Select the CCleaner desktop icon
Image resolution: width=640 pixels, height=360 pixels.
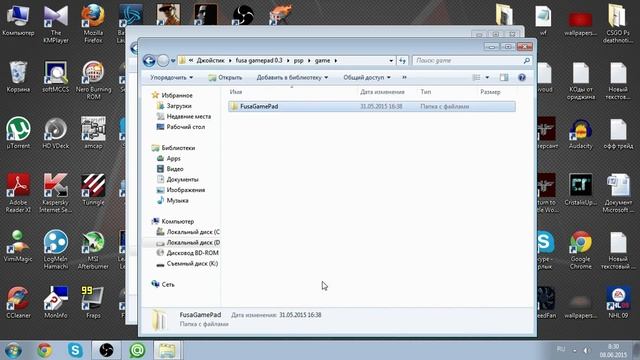point(18,302)
